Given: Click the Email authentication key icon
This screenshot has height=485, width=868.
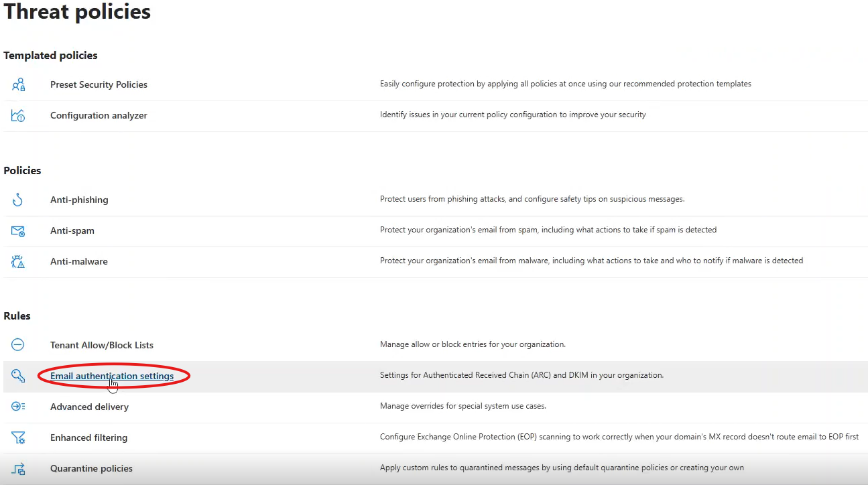Looking at the screenshot, I should tap(18, 376).
